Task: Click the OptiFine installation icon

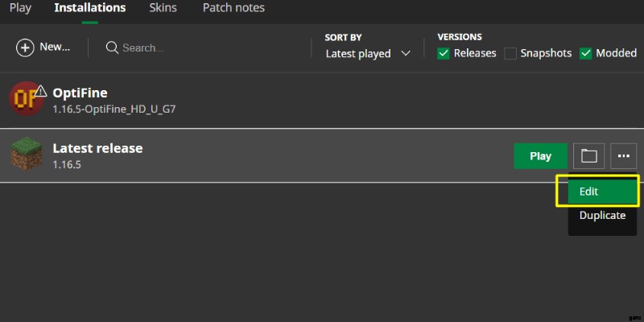Action: click(x=23, y=99)
